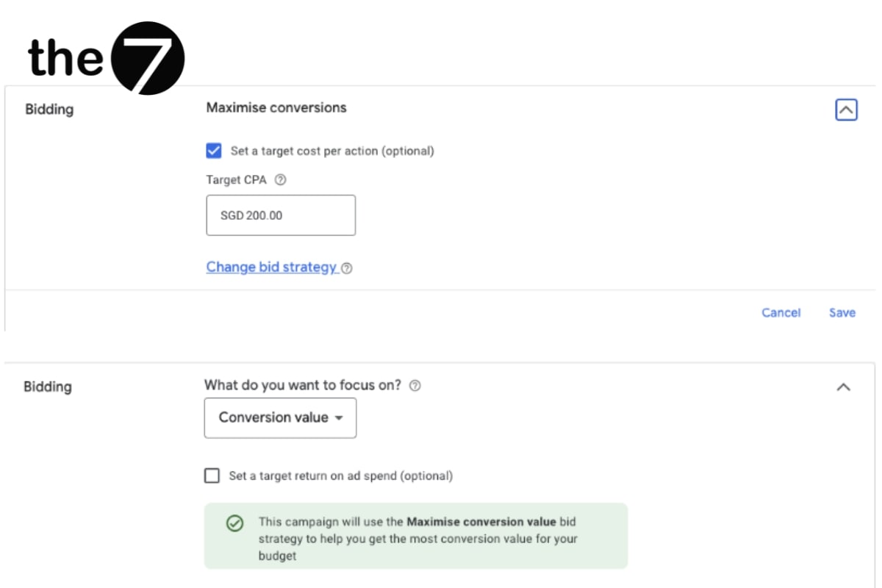
Task: Collapse the Conversion value bidding section
Action: (844, 387)
